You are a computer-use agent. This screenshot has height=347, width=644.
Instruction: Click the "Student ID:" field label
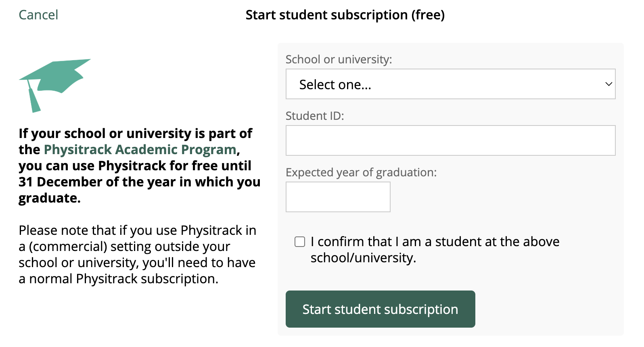(315, 116)
